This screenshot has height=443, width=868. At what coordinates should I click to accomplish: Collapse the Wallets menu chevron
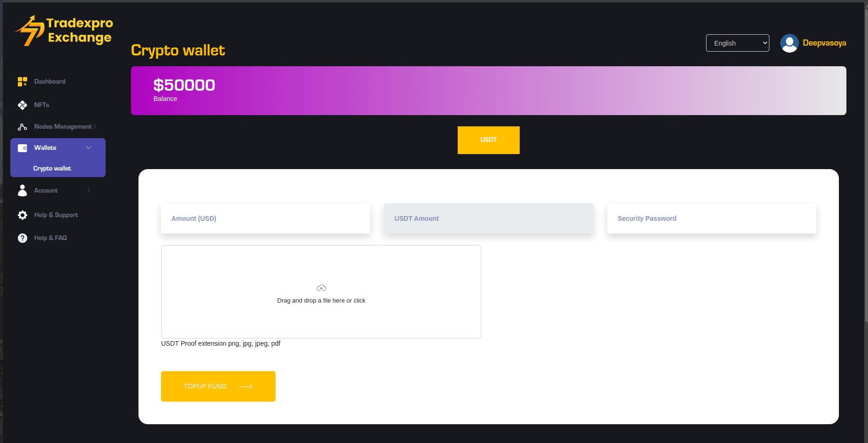click(89, 148)
